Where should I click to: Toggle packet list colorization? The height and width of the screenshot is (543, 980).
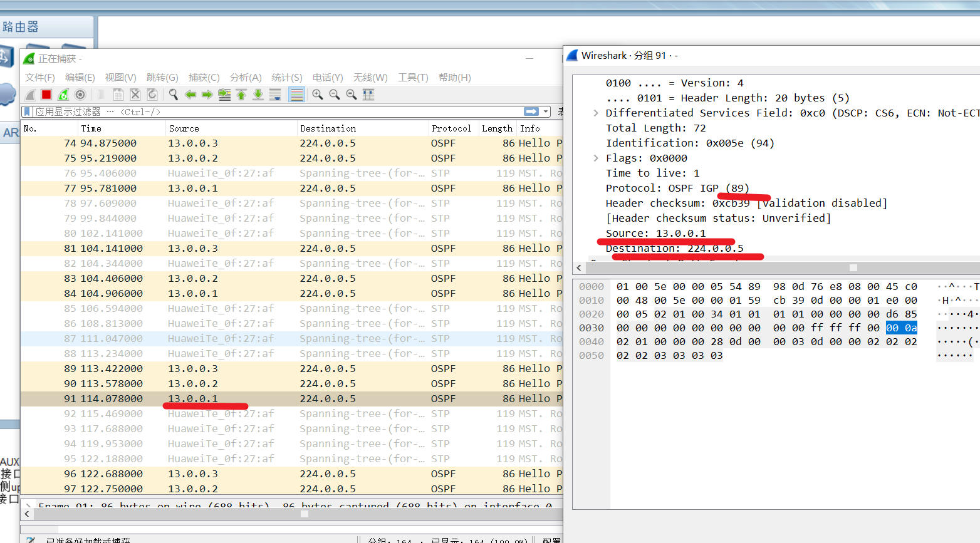[x=296, y=95]
